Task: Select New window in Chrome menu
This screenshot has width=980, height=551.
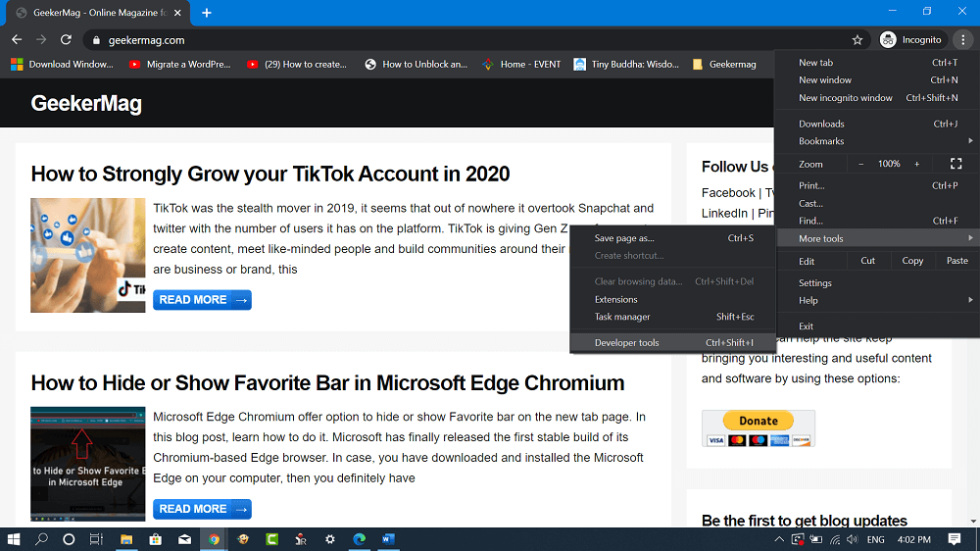Action: click(877, 80)
